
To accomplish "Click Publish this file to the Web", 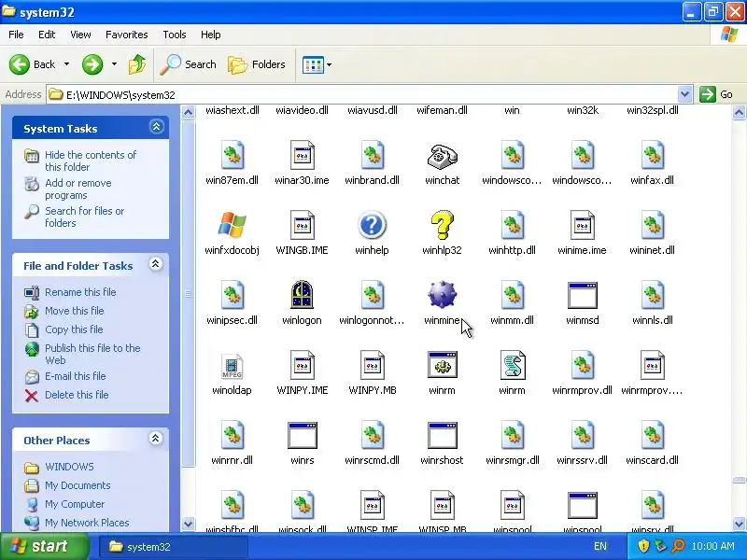I will 92,354.
